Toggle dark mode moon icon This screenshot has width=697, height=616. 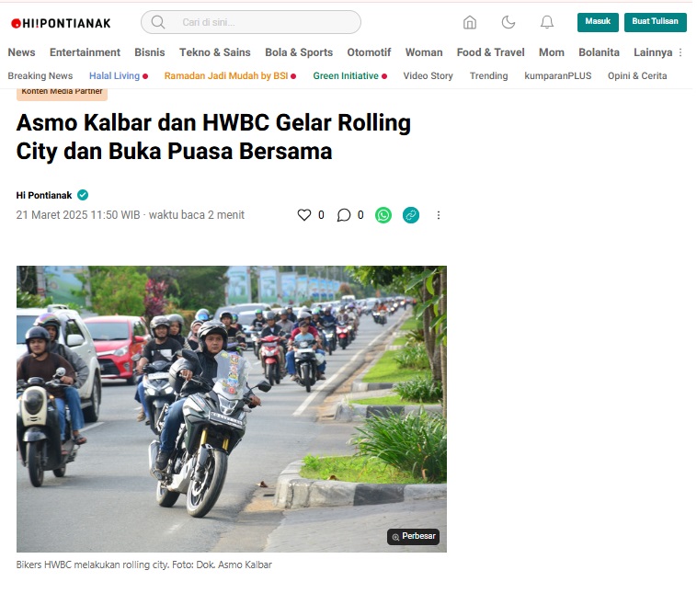(508, 22)
